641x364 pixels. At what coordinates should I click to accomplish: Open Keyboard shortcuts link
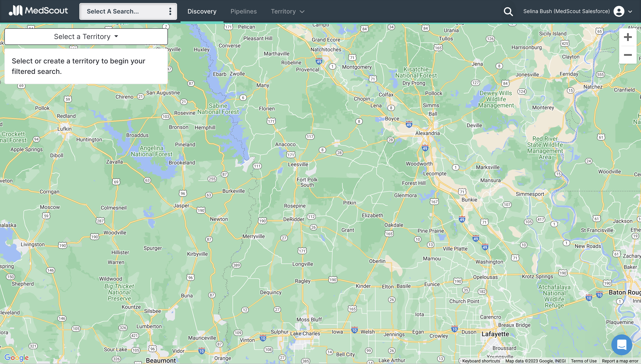(481, 361)
